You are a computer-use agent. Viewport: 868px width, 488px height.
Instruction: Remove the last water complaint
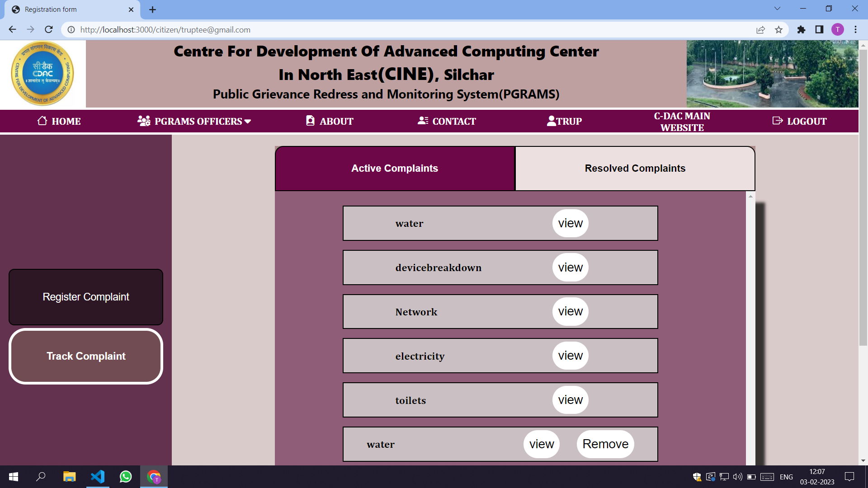605,444
